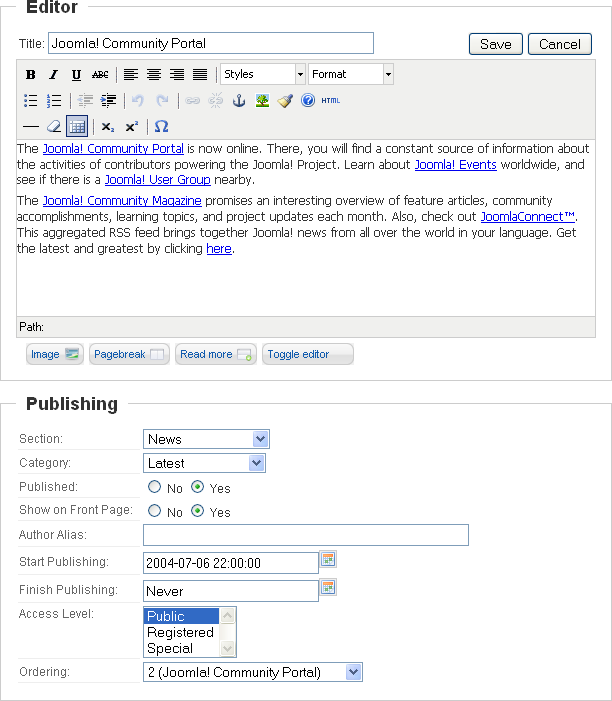Insert a special character (omega)
The image size is (612, 701).
161,127
